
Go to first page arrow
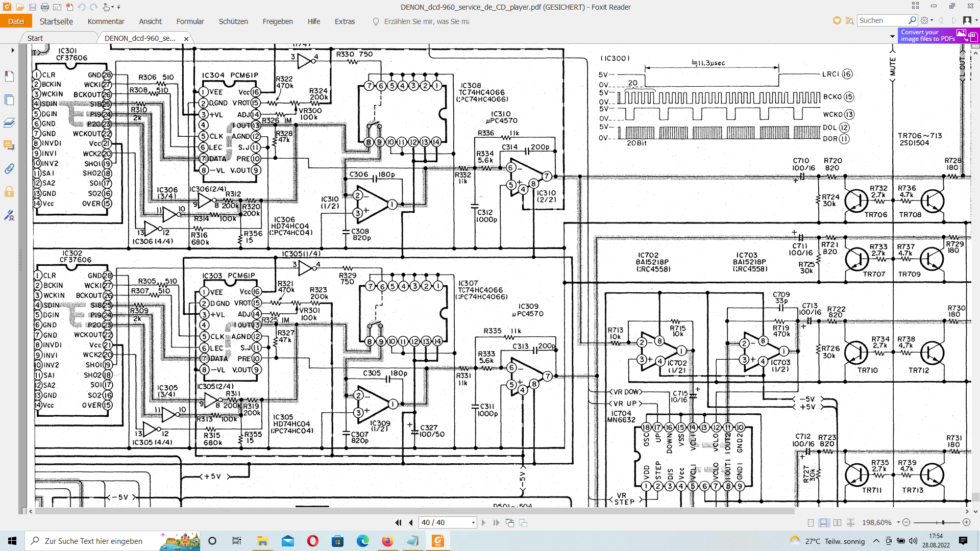(398, 522)
